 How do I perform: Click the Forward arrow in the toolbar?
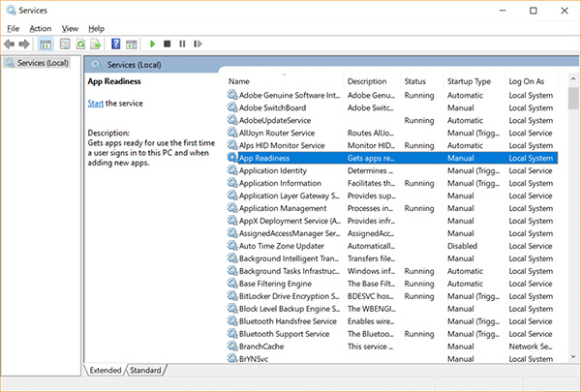pyautogui.click(x=24, y=44)
